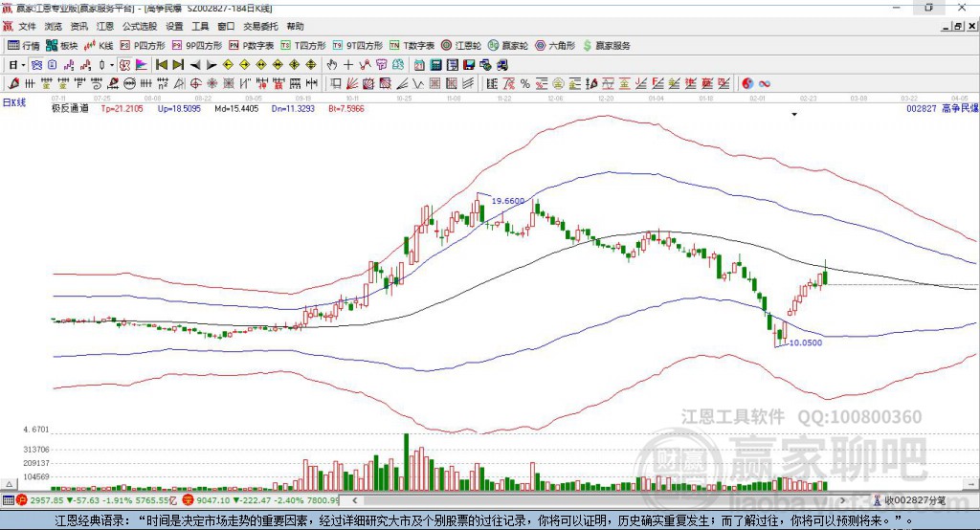Screen dimensions: 980x530
Task: Open the 帮助 menu
Action: (295, 26)
